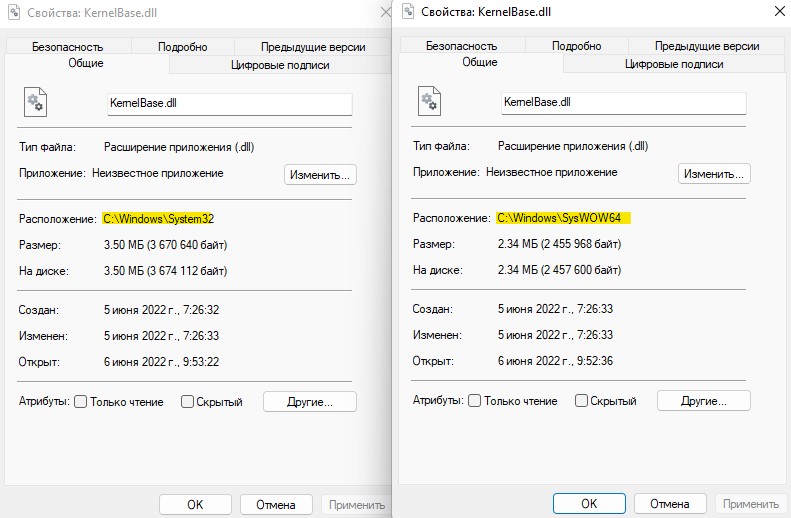
Task: Click Изменить... button in the SysWOW64 window
Action: click(714, 174)
